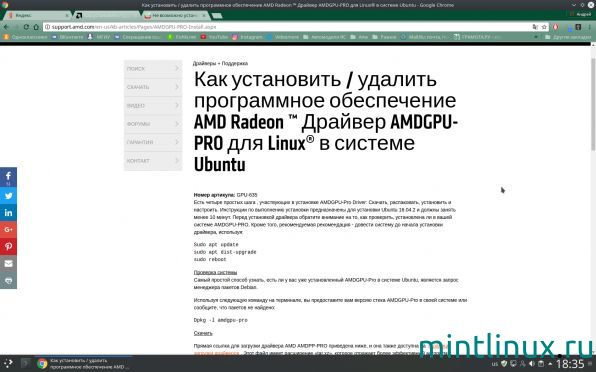596x372 pixels.
Task: Open the browser home page icon
Action: 36,27
